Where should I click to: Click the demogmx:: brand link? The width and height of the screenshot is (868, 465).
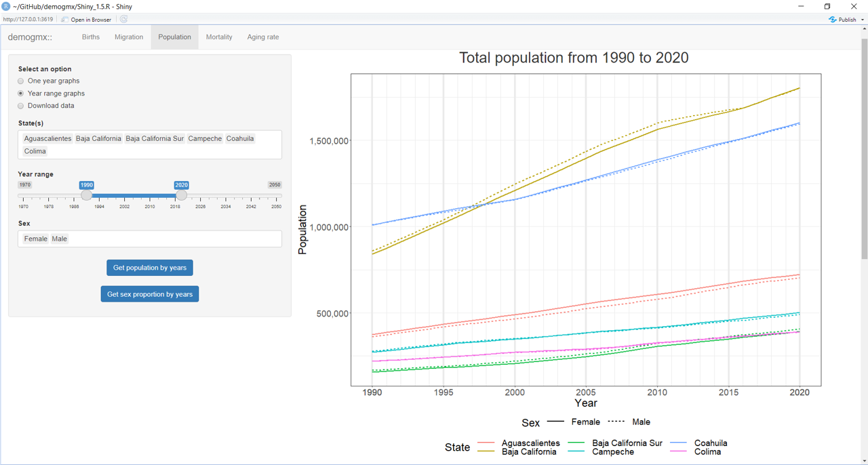[30, 37]
